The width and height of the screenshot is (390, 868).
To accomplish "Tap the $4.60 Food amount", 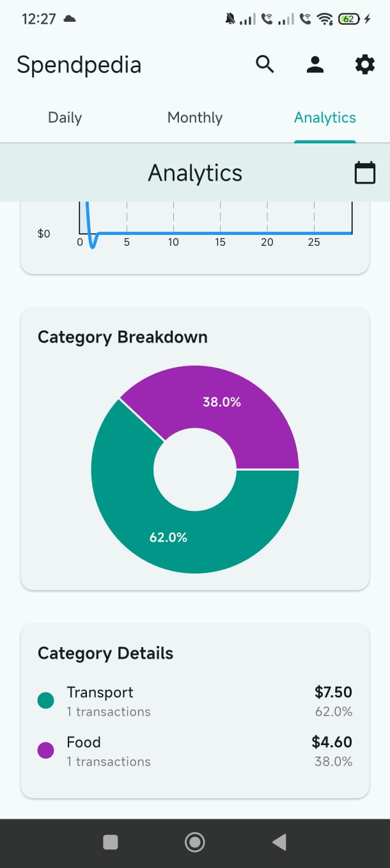I will tap(332, 742).
